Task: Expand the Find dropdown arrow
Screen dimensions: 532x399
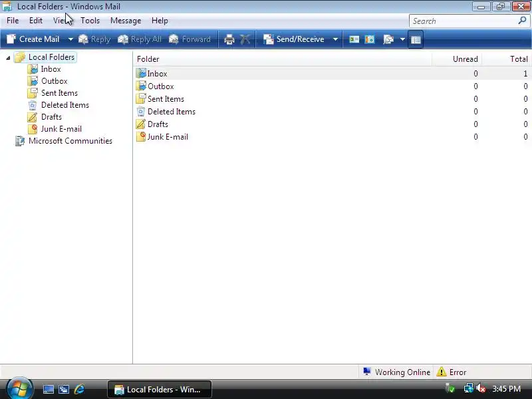Action: tap(402, 39)
